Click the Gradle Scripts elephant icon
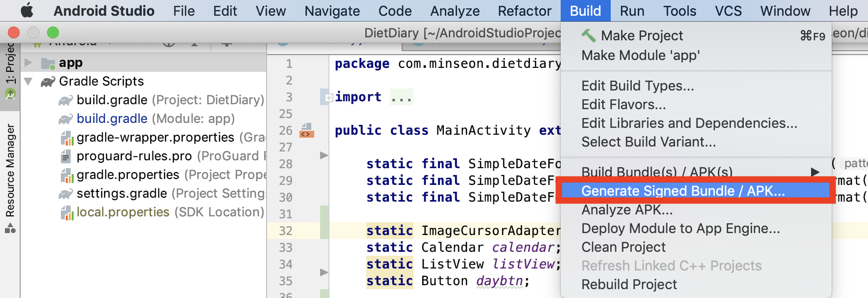 pyautogui.click(x=48, y=82)
